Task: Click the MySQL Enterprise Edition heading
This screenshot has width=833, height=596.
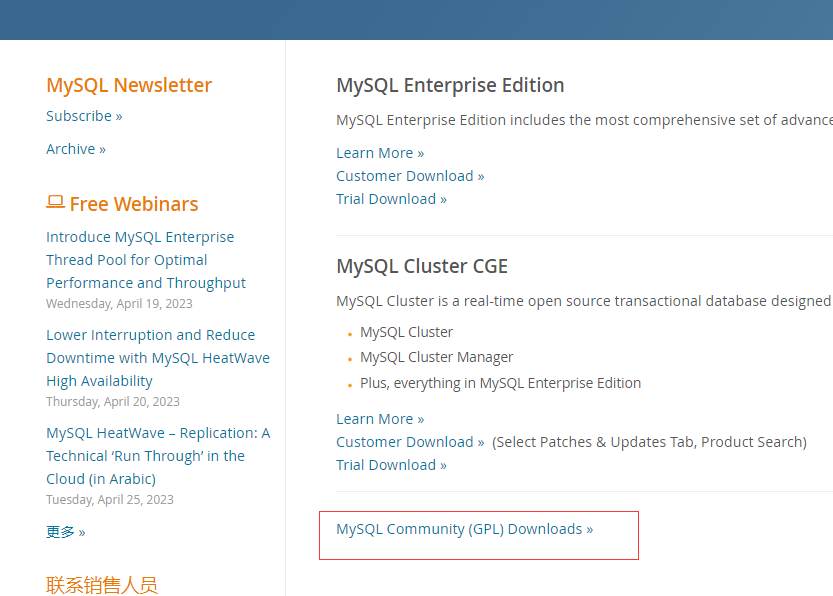Action: (450, 85)
